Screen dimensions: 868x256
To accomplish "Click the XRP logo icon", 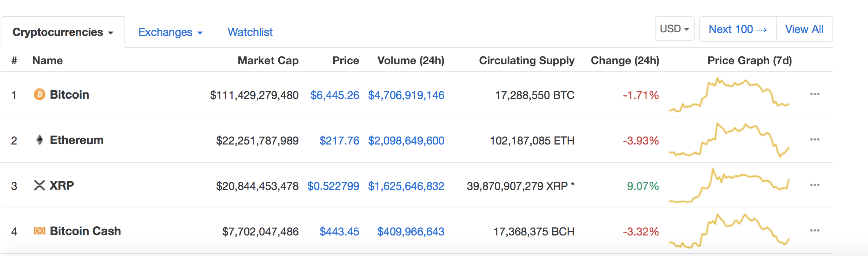I will point(40,185).
